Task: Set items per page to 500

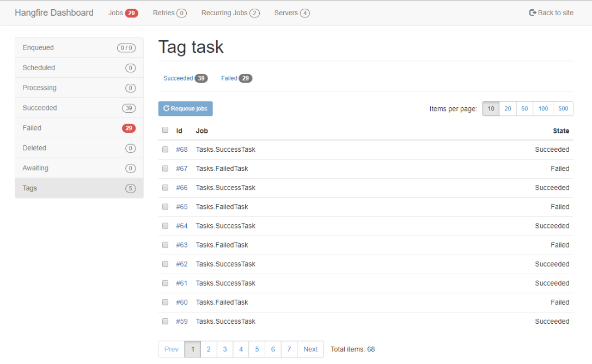Action: [563, 109]
